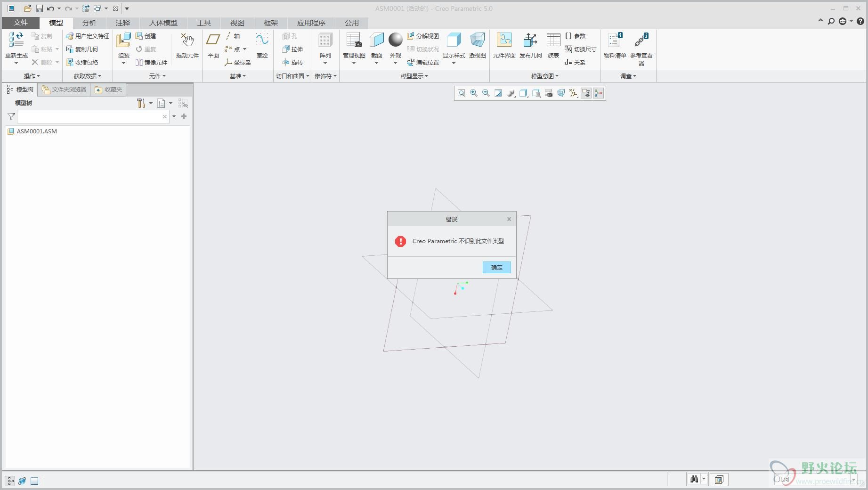Toggle the browser display icon in status bar
Image resolution: width=868 pixels, height=490 pixels.
22,481
